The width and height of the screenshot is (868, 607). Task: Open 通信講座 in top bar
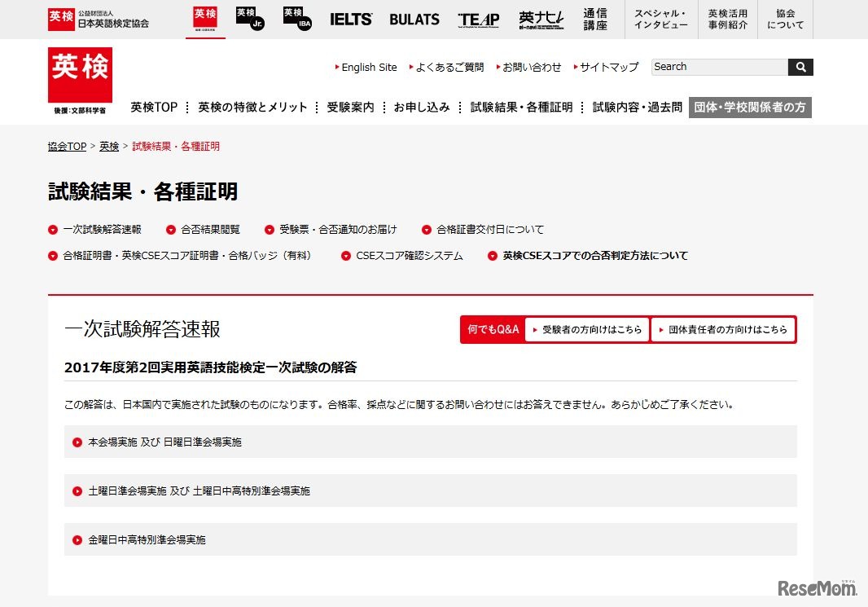point(595,20)
